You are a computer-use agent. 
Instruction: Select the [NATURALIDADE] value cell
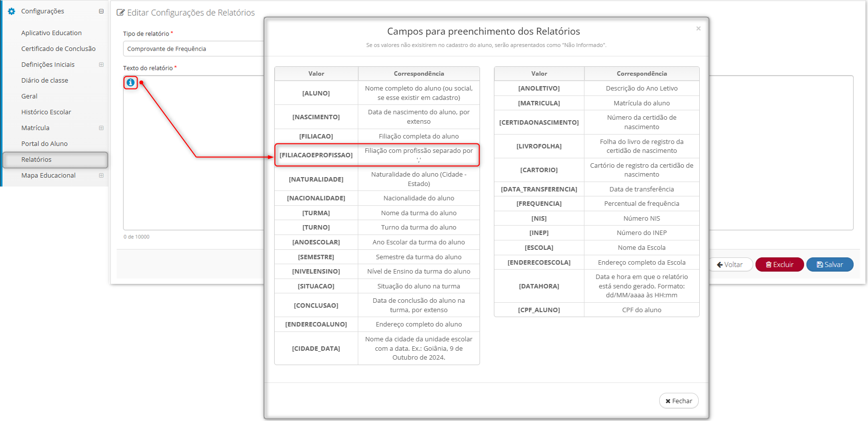click(x=316, y=179)
